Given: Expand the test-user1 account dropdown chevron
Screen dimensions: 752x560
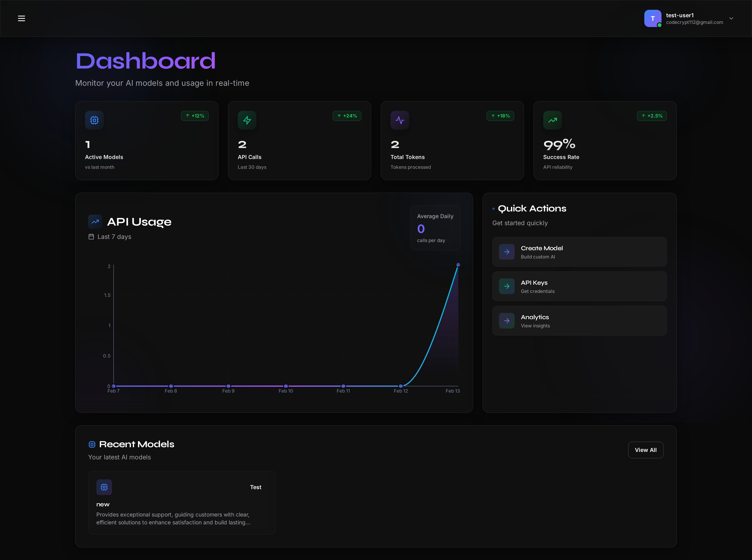Looking at the screenshot, I should (x=731, y=18).
